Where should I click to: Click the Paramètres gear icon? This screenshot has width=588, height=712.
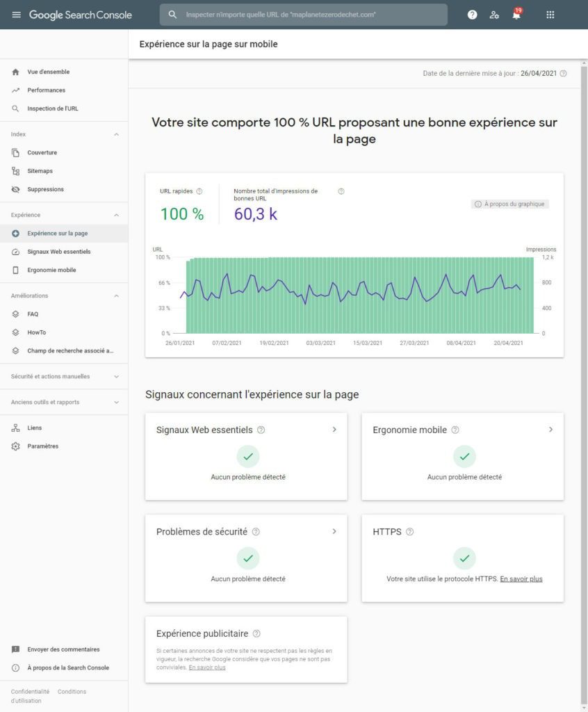(x=15, y=446)
